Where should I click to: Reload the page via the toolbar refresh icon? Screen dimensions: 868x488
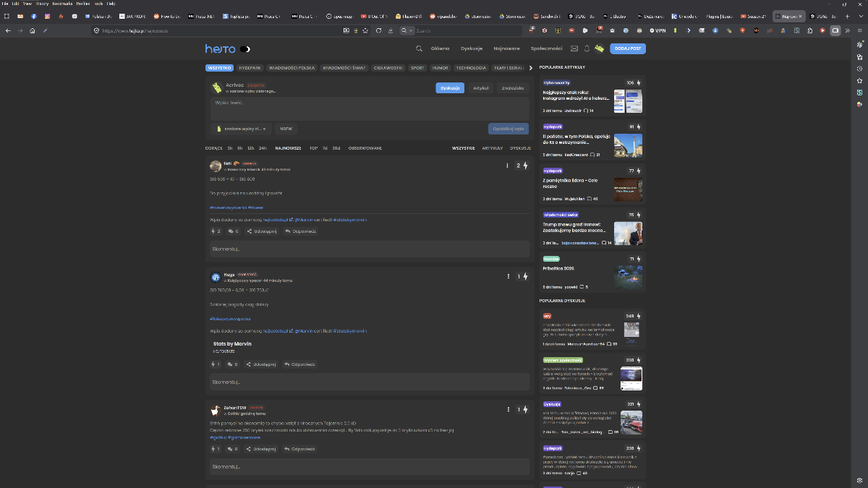pos(378,30)
